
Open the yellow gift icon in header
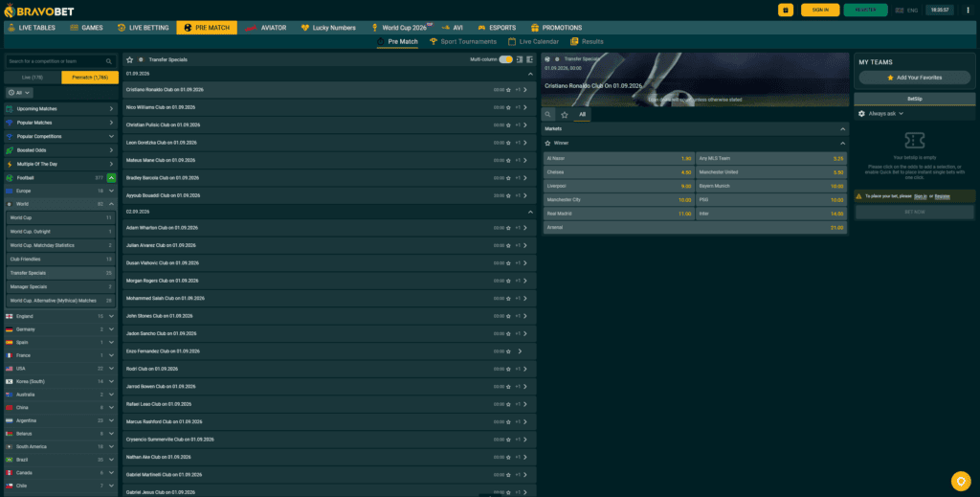(x=786, y=10)
